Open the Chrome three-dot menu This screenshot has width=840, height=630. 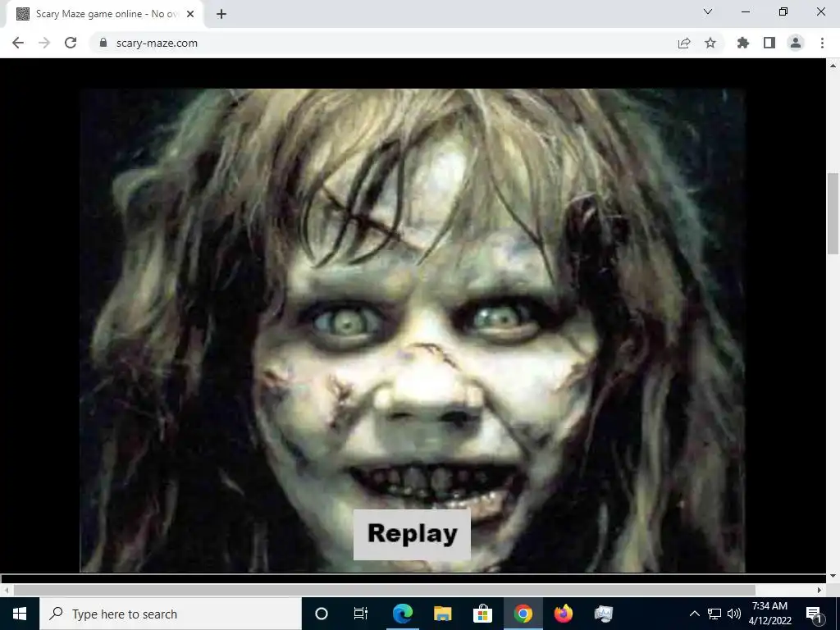point(822,43)
